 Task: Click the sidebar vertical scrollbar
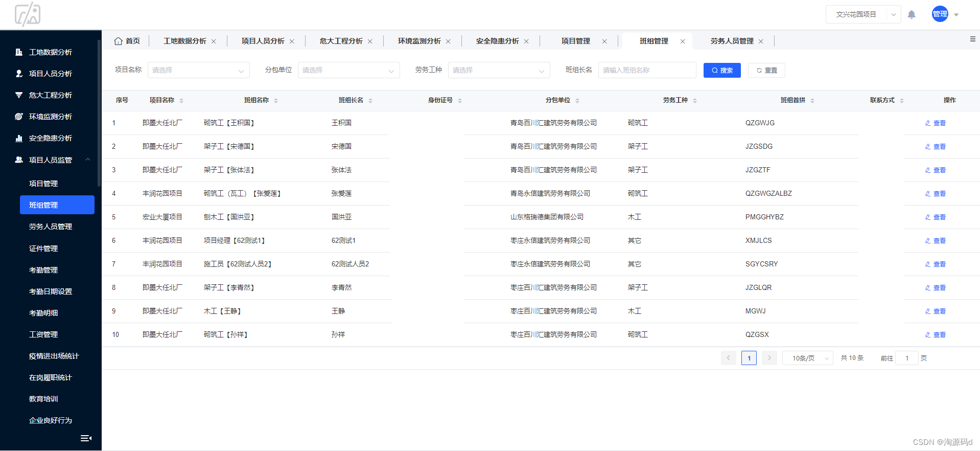(99, 113)
